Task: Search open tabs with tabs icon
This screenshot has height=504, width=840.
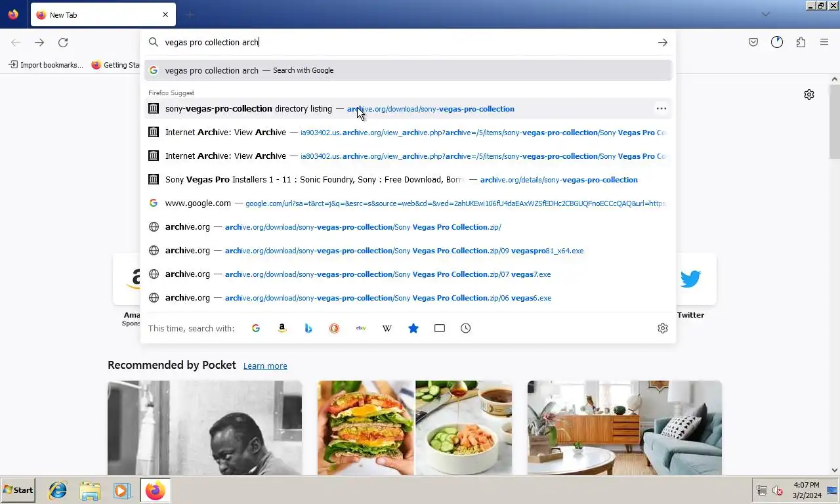Action: click(x=440, y=328)
